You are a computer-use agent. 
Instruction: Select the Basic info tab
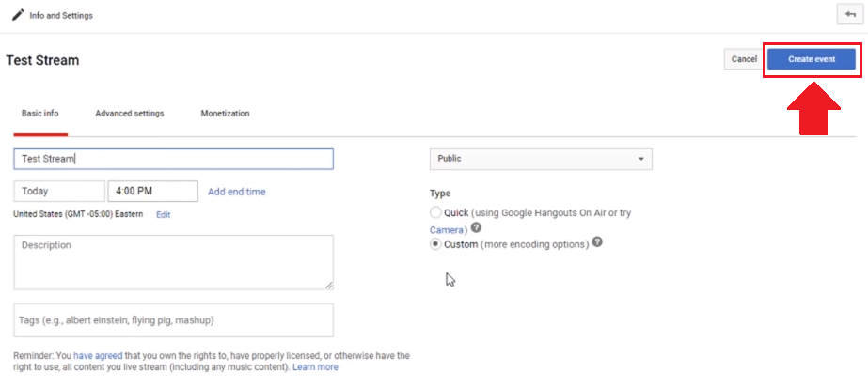(x=39, y=114)
